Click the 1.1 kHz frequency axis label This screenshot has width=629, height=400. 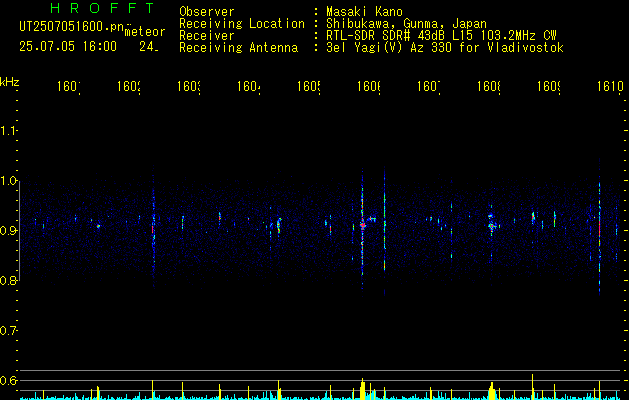[9, 130]
